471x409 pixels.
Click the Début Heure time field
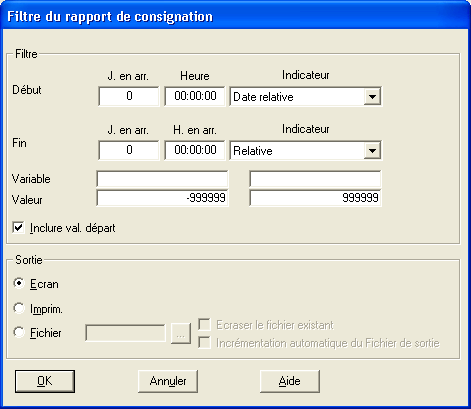195,96
